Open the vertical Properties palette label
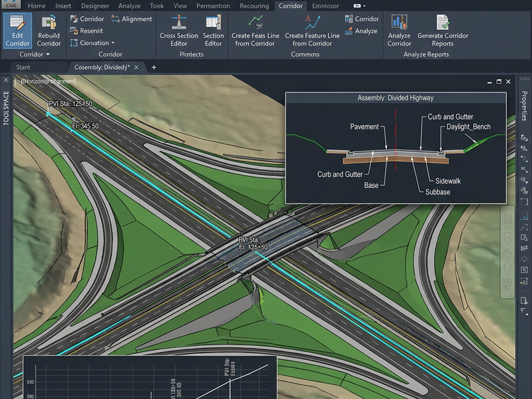 (x=524, y=106)
